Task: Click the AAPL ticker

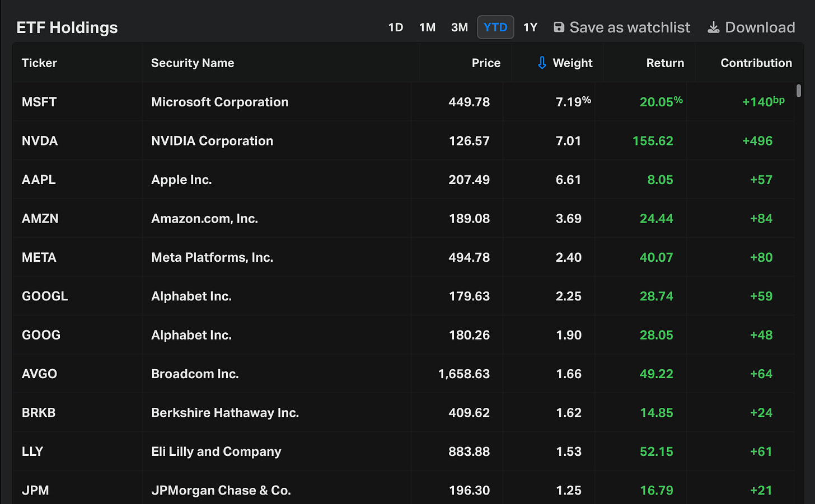Action: pos(39,180)
